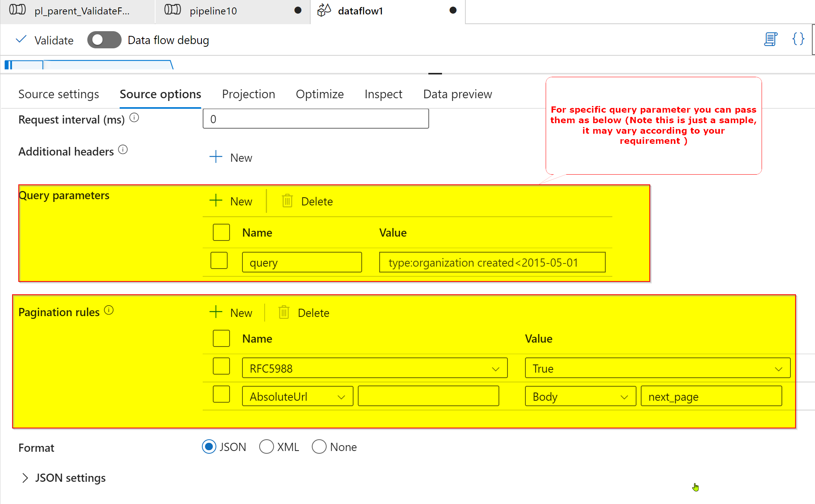The height and width of the screenshot is (504, 815).
Task: Switch to the Data preview tab
Action: click(457, 94)
